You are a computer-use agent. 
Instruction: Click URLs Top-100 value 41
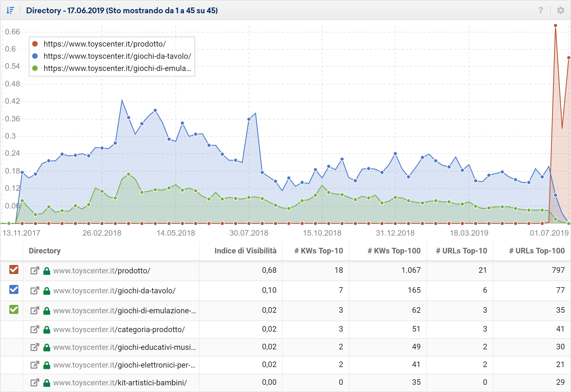coord(560,329)
